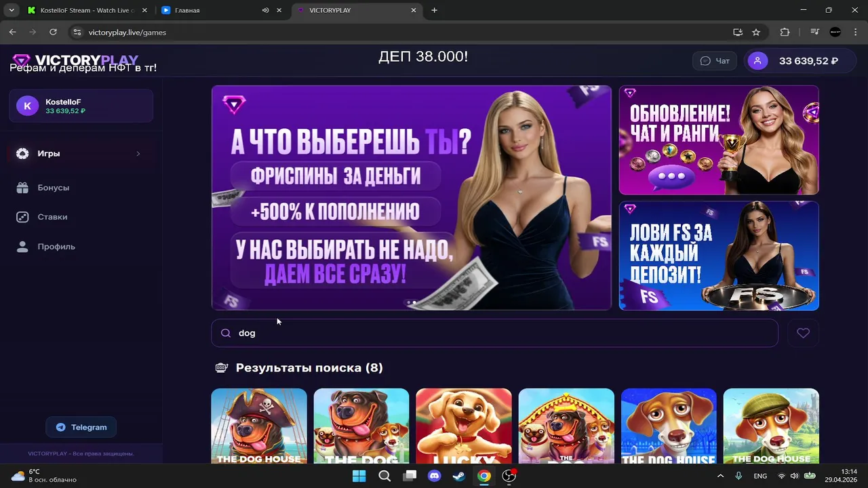
Task: Open Steam from the taskbar
Action: click(459, 476)
